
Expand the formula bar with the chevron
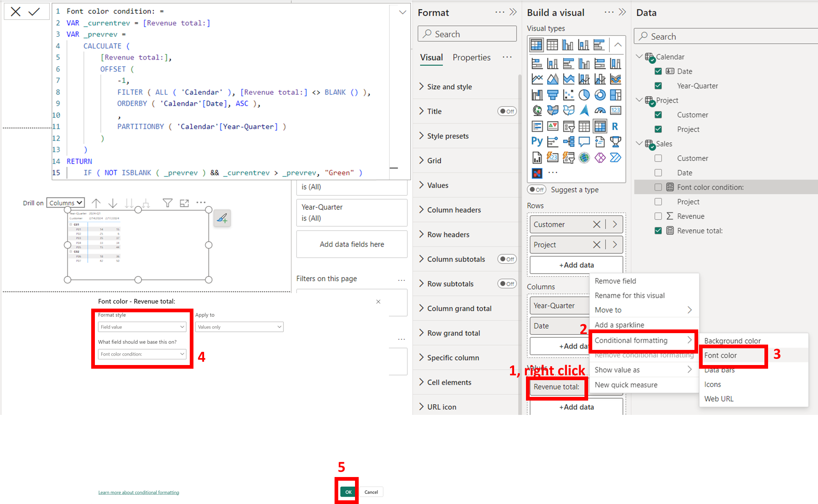[402, 12]
